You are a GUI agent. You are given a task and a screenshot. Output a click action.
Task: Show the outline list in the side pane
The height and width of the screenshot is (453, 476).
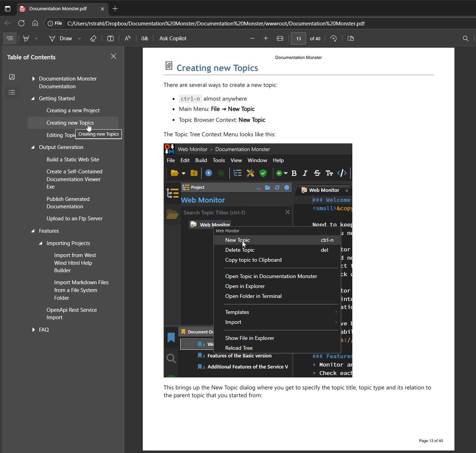12,92
